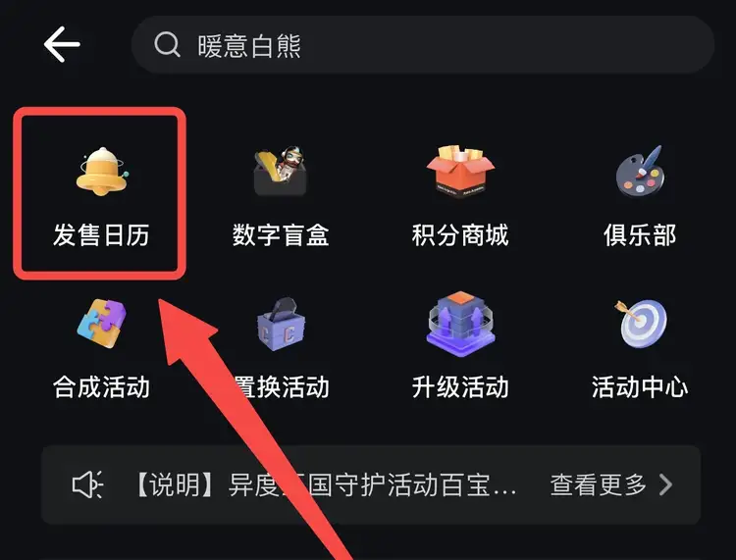This screenshot has height=560, width=736.
Task: Open the 积分商城 red box icon
Action: click(460, 172)
